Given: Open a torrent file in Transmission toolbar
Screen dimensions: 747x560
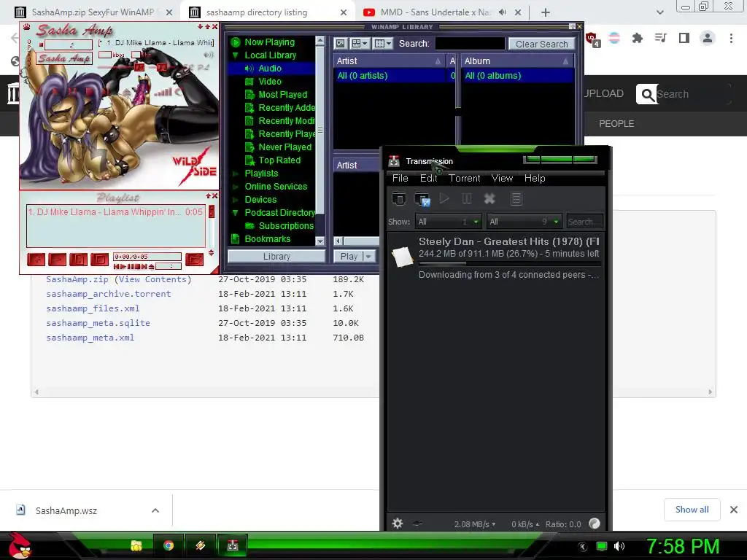Looking at the screenshot, I should (x=399, y=198).
